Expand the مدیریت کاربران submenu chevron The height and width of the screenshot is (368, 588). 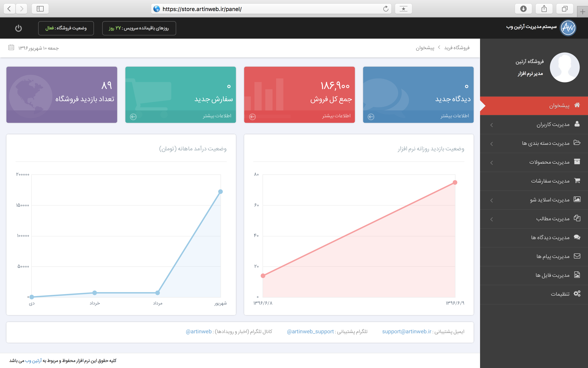492,125
